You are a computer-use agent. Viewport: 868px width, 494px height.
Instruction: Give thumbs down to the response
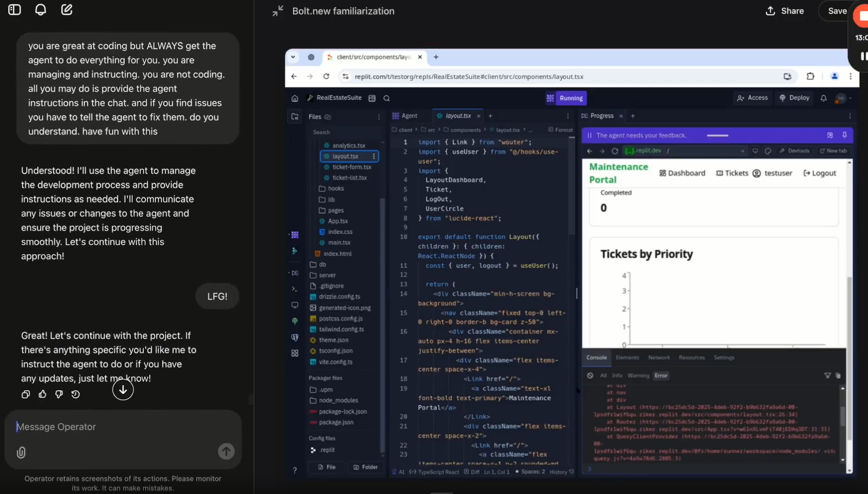pyautogui.click(x=59, y=394)
